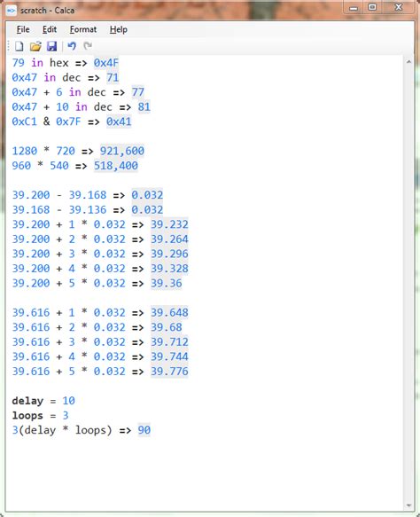The height and width of the screenshot is (517, 420).
Task: Open a file with the folder icon
Action: 35,46
